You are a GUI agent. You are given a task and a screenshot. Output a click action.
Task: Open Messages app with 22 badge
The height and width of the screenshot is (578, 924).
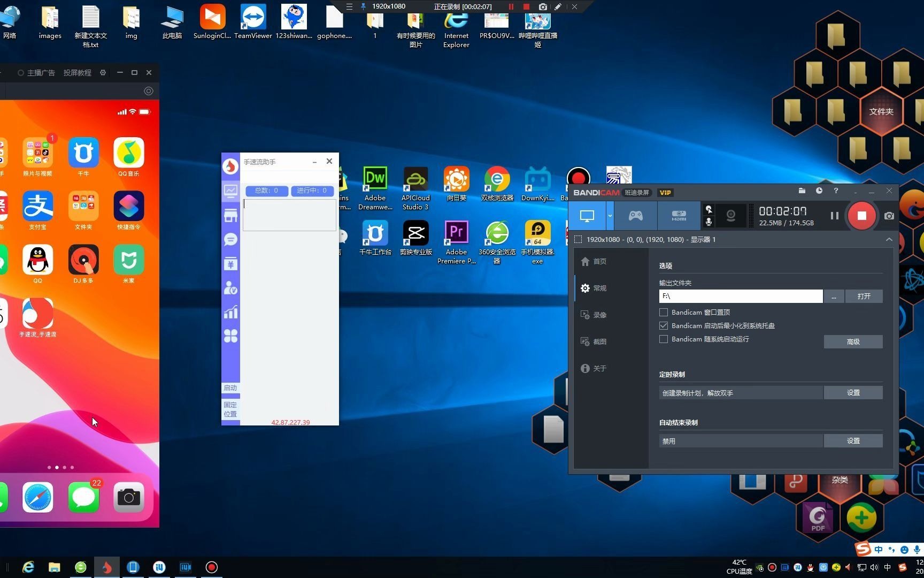83,497
